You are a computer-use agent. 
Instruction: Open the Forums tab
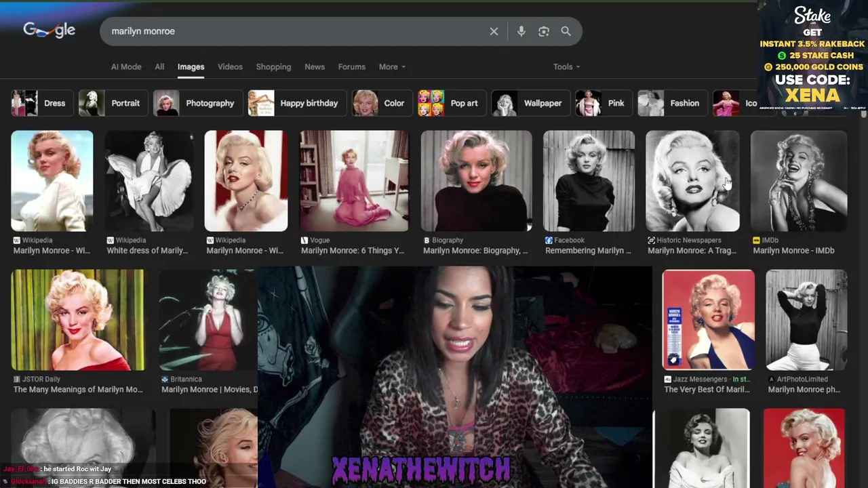[351, 66]
